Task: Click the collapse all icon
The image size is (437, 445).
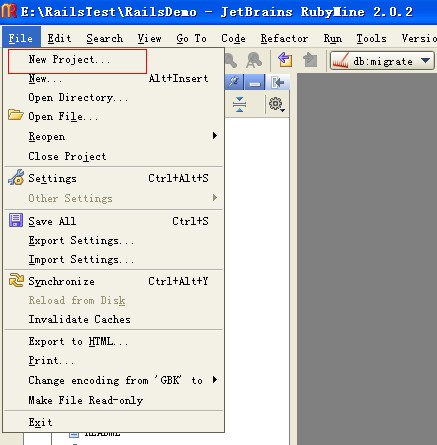Action: 240,104
